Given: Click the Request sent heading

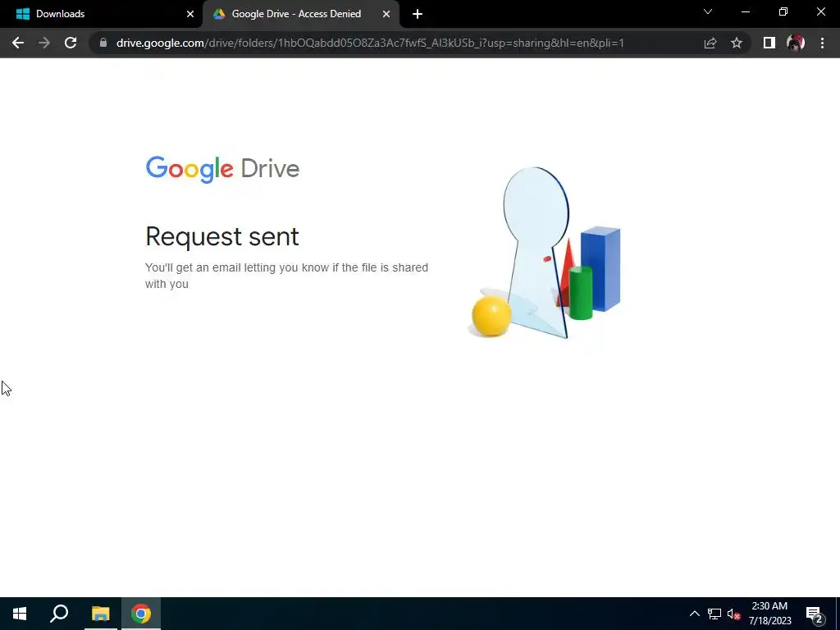Looking at the screenshot, I should tap(221, 237).
